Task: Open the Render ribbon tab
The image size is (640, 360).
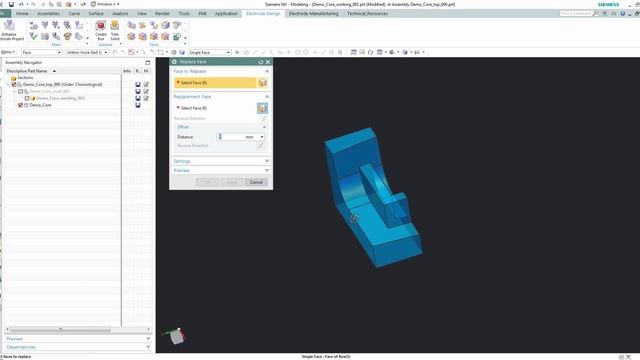Action: [162, 13]
